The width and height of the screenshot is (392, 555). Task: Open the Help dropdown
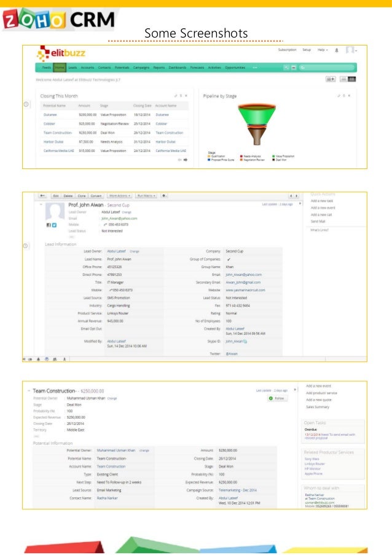(323, 50)
